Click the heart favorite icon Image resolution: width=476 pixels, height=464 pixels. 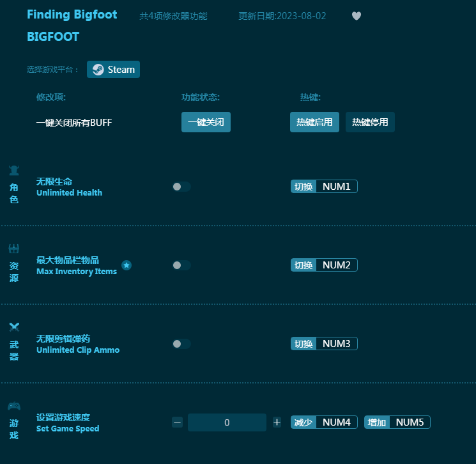coord(357,16)
